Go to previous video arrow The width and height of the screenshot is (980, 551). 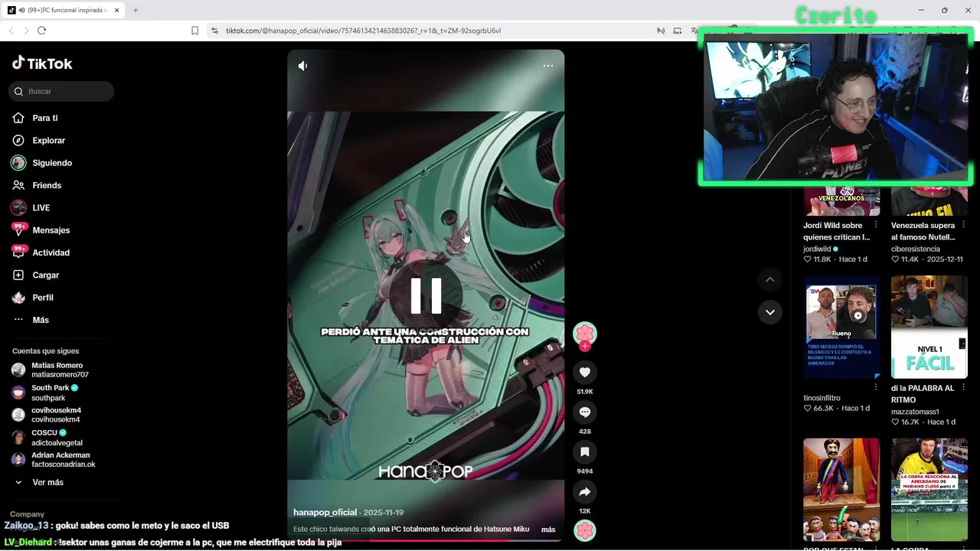(770, 279)
